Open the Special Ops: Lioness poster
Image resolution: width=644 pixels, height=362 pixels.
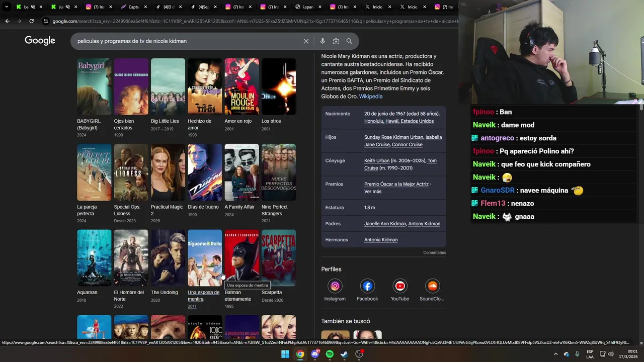pyautogui.click(x=131, y=172)
